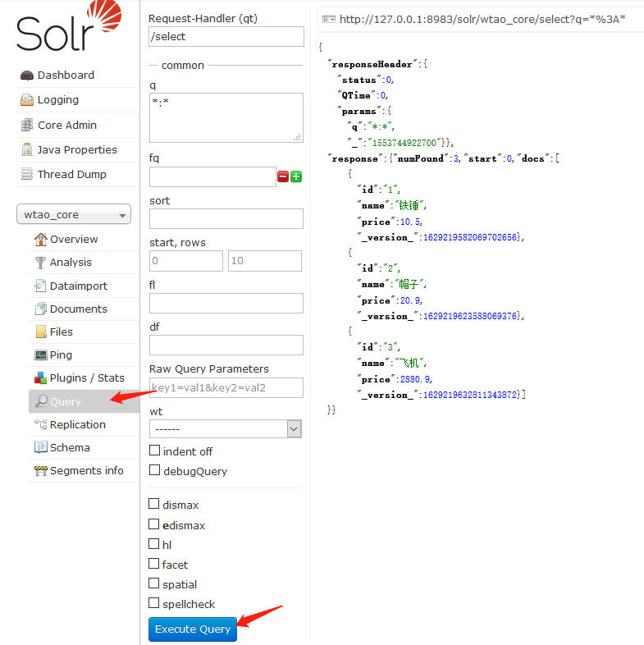
Task: Click the Query magnifier icon
Action: pos(41,401)
